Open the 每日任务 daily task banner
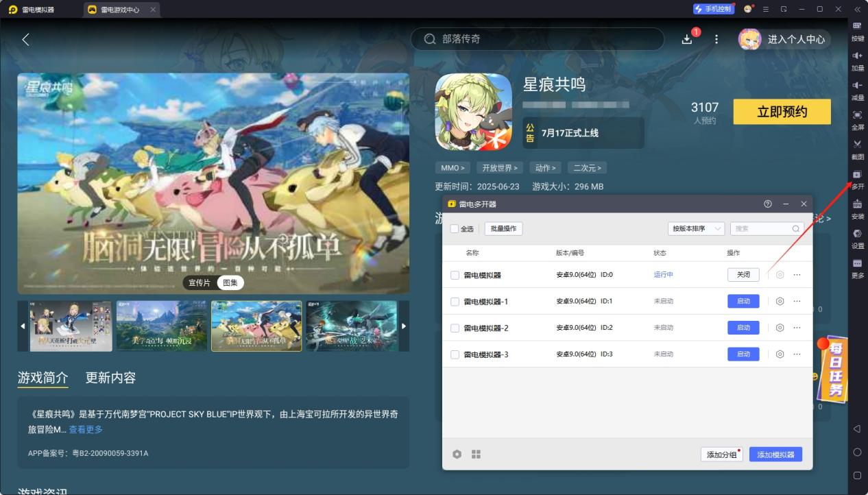The width and height of the screenshot is (868, 495). (x=834, y=370)
